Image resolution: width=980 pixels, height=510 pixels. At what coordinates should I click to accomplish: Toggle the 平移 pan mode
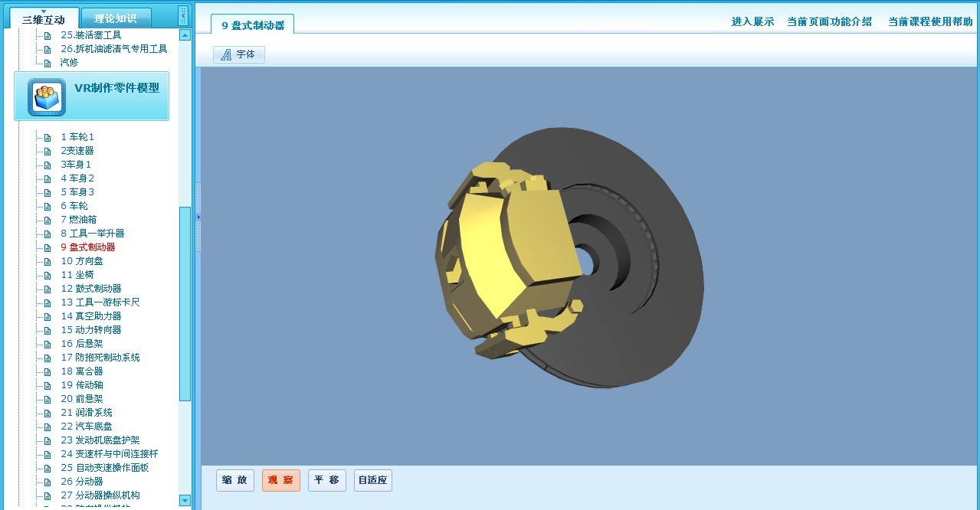[327, 481]
